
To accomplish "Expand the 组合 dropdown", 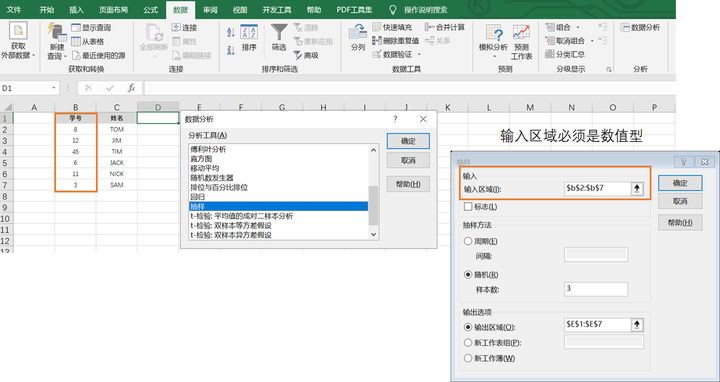I will [x=577, y=28].
